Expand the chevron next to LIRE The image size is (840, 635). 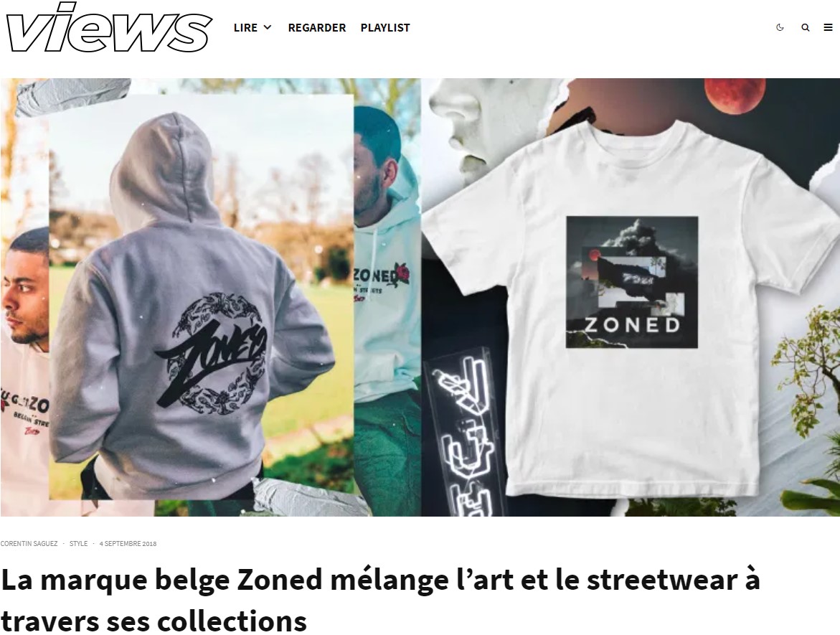pos(268,27)
